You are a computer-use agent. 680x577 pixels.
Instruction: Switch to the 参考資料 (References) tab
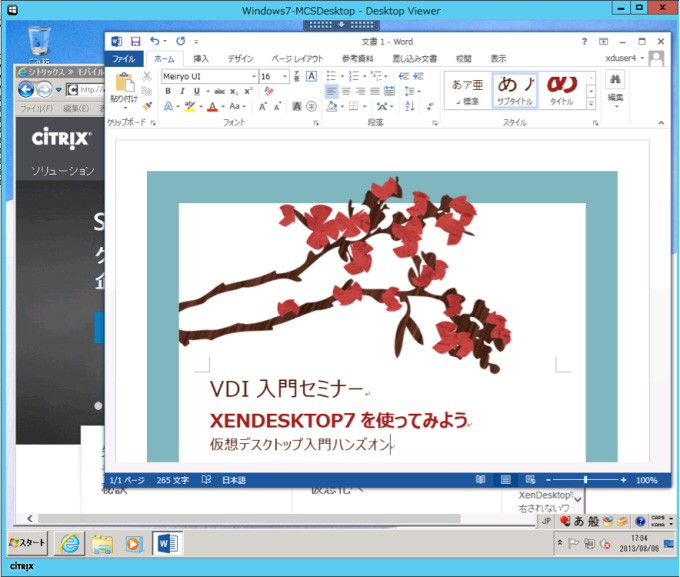[x=357, y=59]
